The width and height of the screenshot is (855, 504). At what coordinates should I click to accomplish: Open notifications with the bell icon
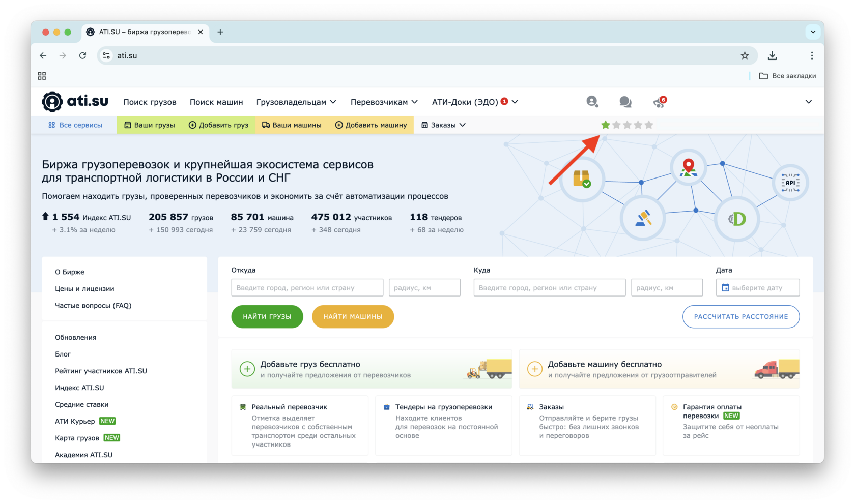tap(658, 102)
